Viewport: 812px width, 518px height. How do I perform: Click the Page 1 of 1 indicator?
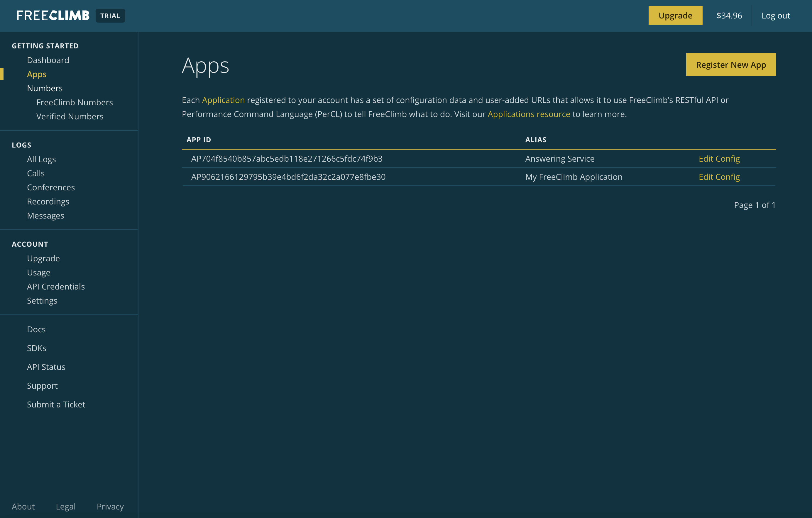click(x=755, y=205)
